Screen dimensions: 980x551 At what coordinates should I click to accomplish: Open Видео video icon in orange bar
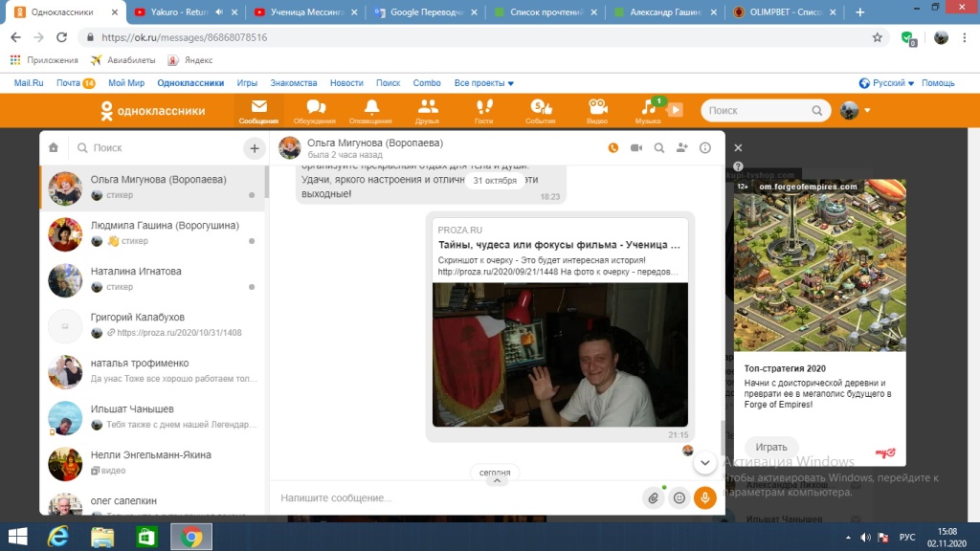point(597,111)
